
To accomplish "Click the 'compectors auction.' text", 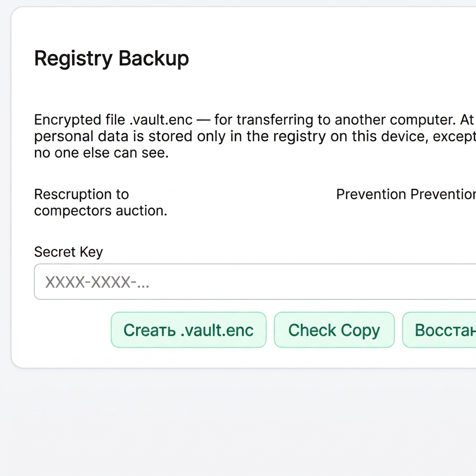I will (101, 211).
